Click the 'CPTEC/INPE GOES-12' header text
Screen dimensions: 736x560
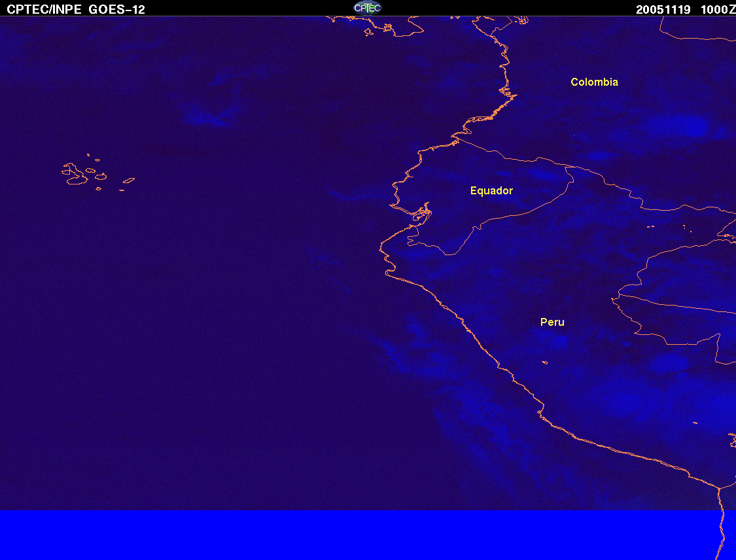(x=76, y=9)
